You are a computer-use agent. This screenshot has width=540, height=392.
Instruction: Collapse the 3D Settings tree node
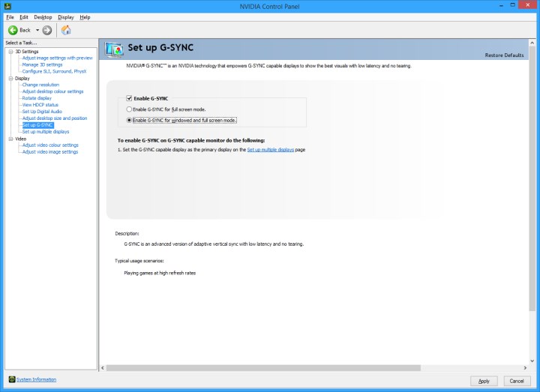coord(10,52)
